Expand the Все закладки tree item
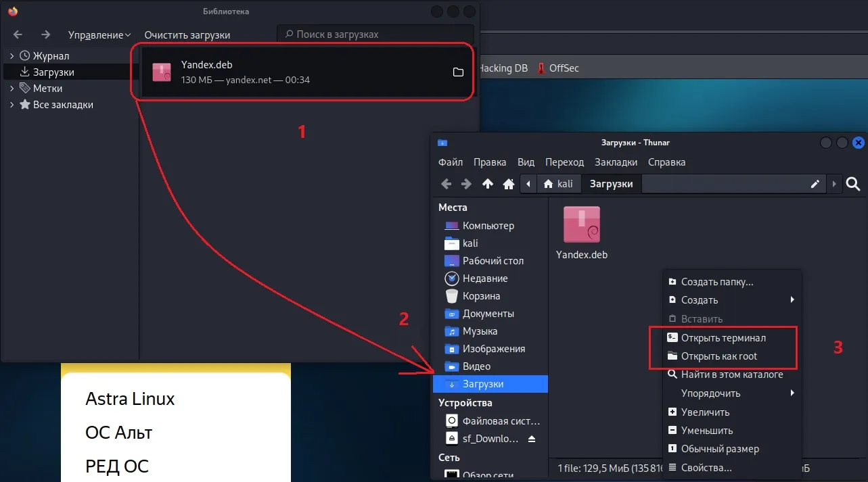868x482 pixels. 12,105
